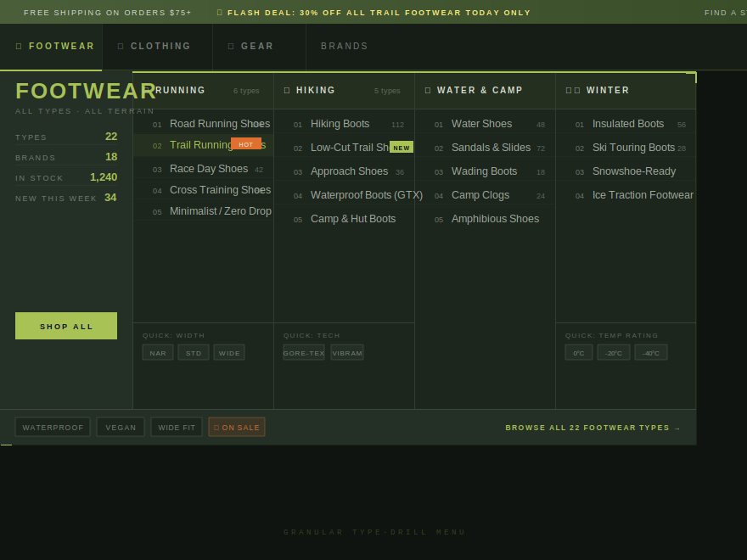Click the Shop All button
Screen dimensions: 747x560
coord(66,326)
